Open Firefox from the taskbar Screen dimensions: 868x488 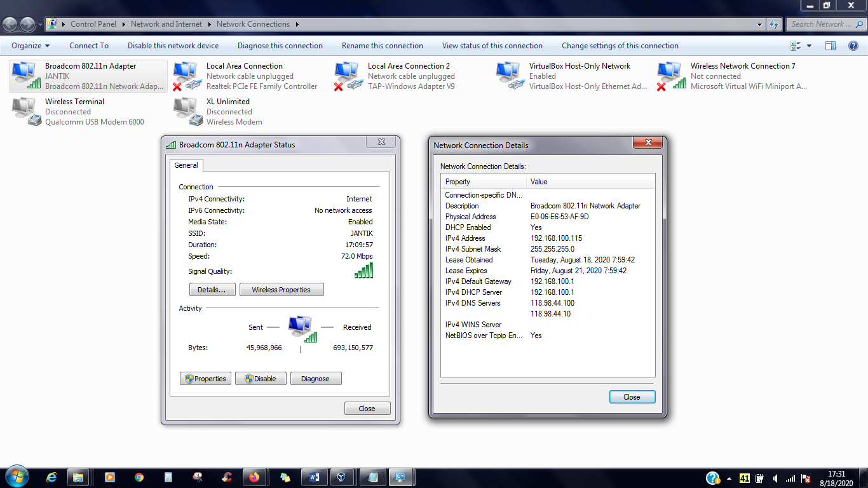click(x=254, y=477)
